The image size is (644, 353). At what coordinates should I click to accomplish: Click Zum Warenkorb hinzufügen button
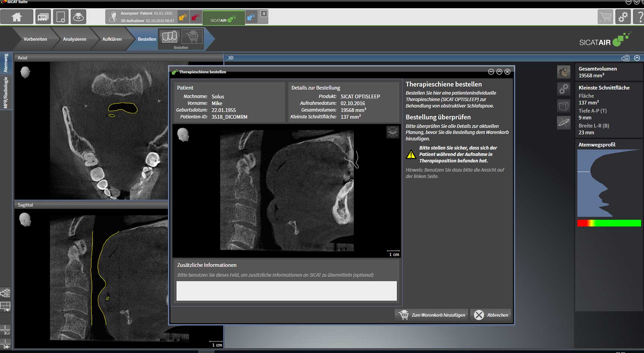coord(431,315)
